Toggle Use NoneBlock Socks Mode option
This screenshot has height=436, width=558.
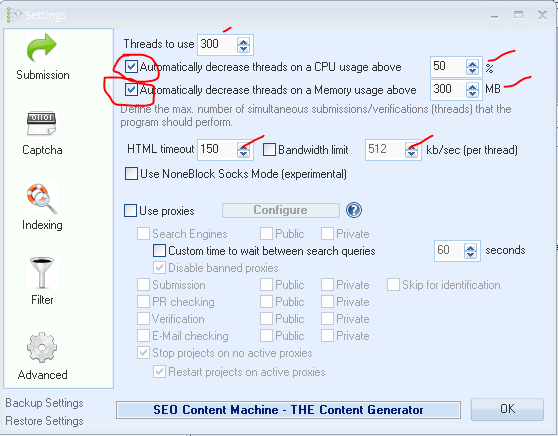(131, 174)
